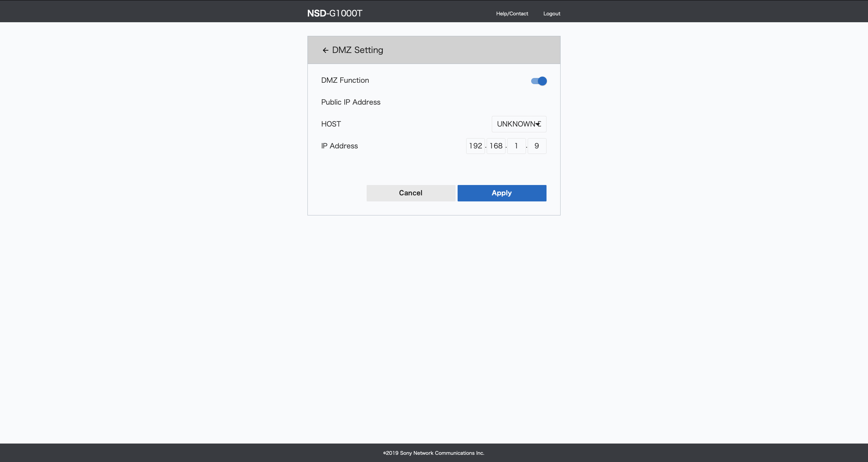Click the second IP octet showing 168
Viewport: 868px width, 462px height.
[x=496, y=146]
